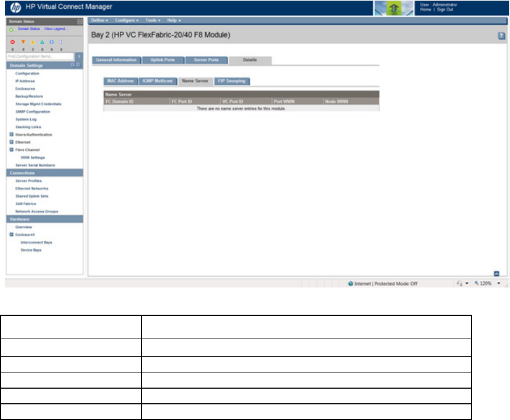510x420 pixels.
Task: Open the hardware Overview item
Action: (24, 227)
